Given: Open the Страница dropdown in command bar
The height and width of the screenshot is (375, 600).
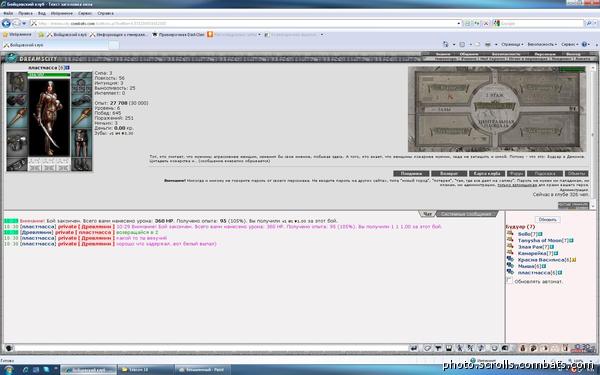Looking at the screenshot, I should coord(512,45).
